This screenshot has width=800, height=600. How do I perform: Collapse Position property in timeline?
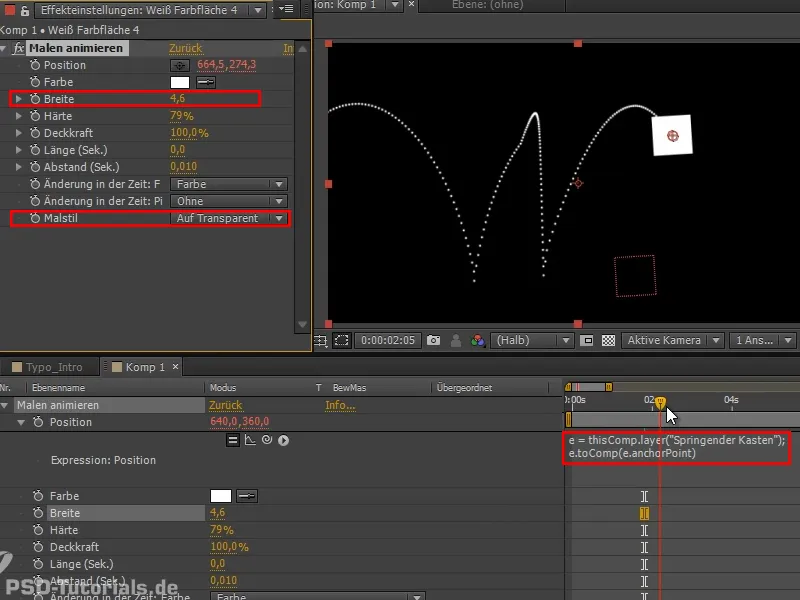21,422
